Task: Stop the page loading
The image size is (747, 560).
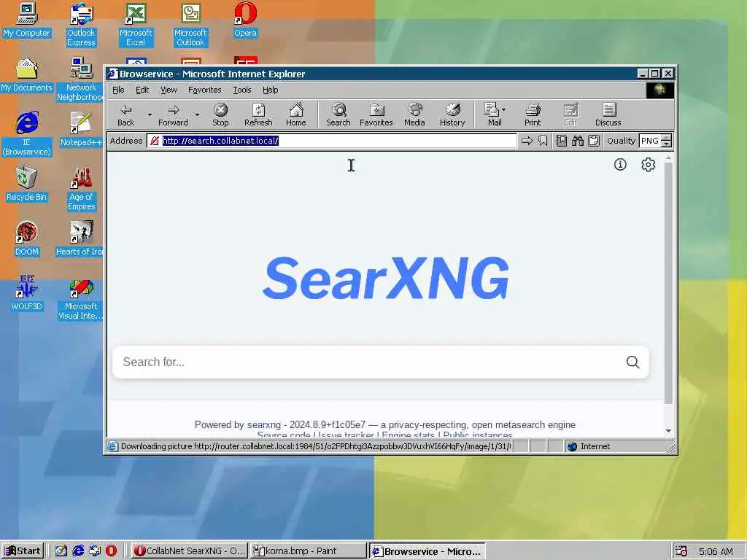Action: pos(220,115)
